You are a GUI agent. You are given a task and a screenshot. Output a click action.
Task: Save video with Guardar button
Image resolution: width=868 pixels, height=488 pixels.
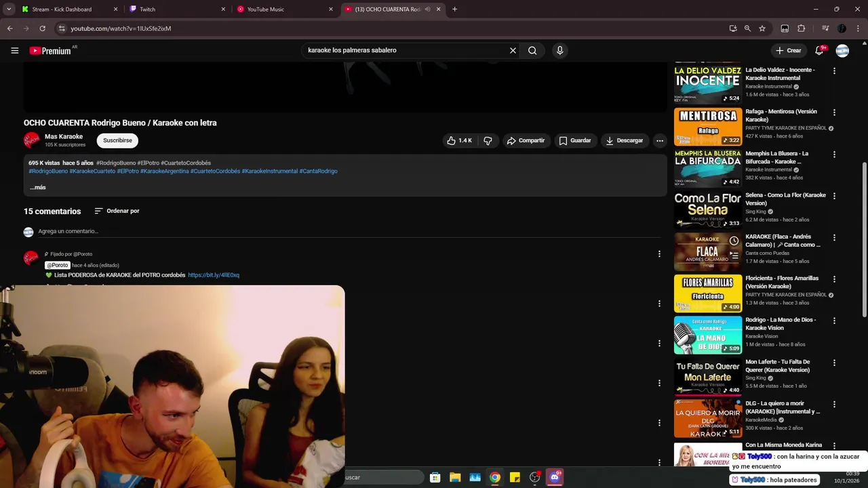(x=574, y=140)
